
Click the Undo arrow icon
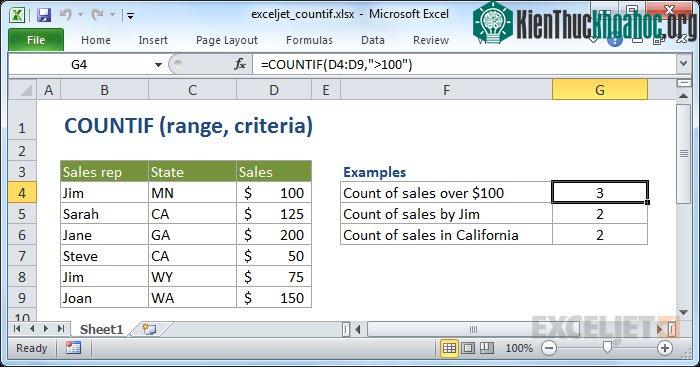pos(66,15)
